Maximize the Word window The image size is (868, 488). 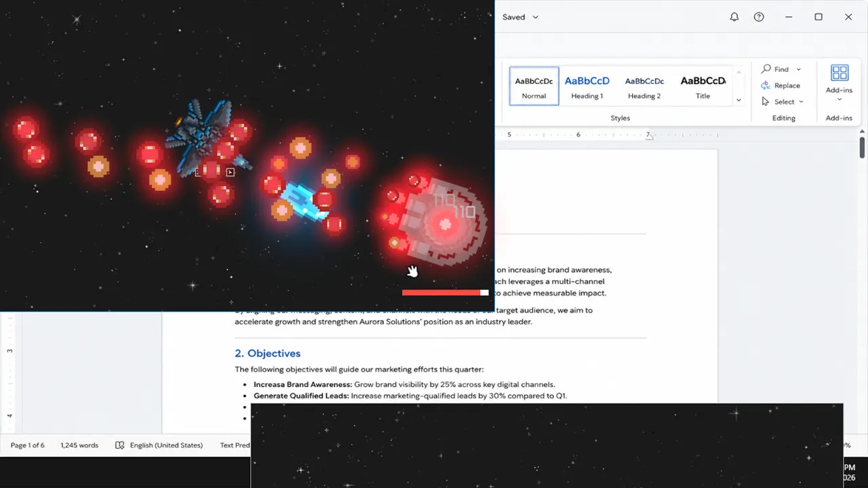[818, 17]
